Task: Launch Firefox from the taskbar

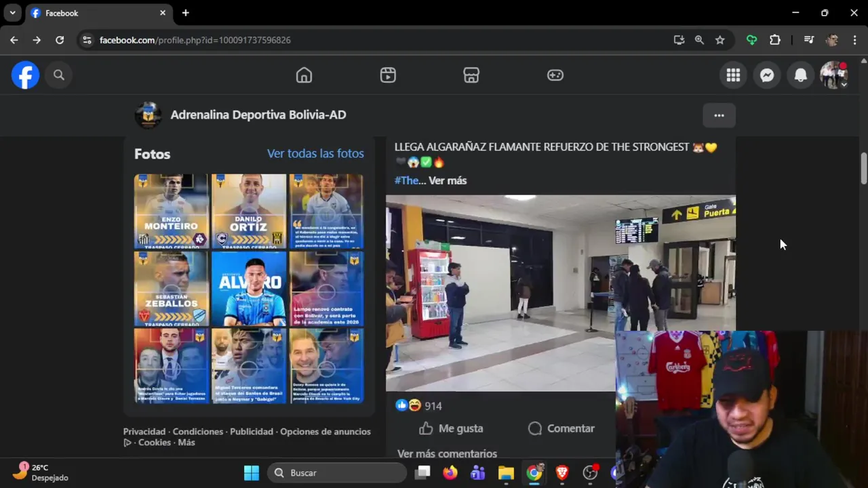Action: 450,473
